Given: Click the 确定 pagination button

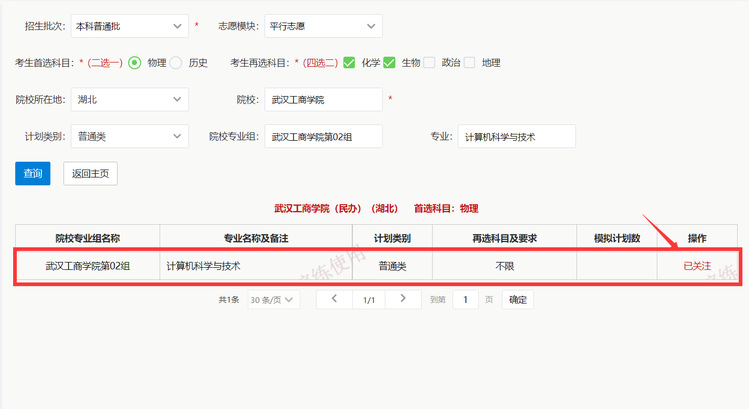Looking at the screenshot, I should click(x=517, y=300).
